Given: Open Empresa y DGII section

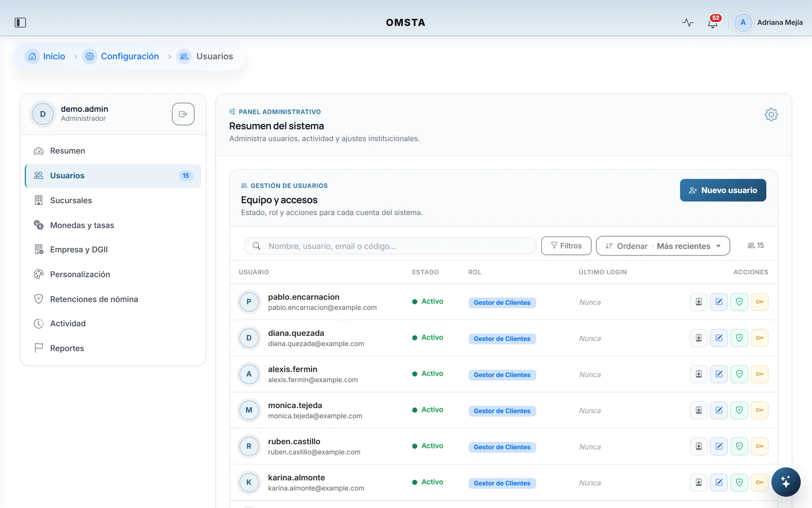Looking at the screenshot, I should pos(113,249).
